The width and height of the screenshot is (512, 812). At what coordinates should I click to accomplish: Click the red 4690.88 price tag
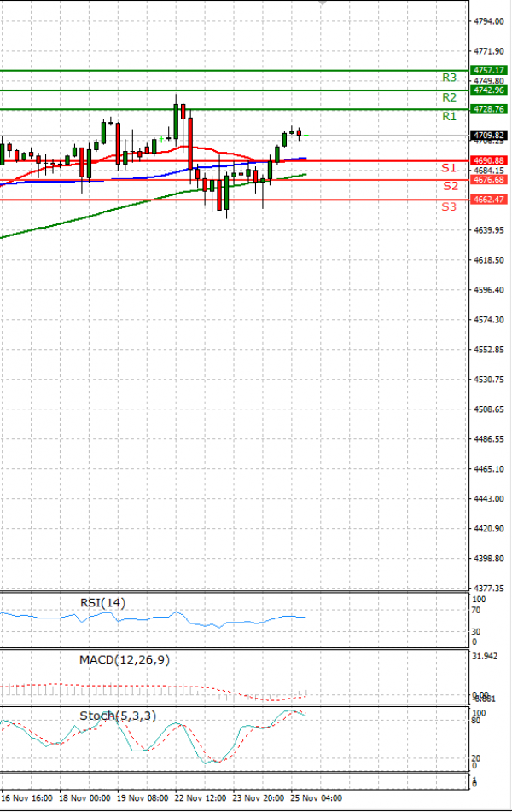click(488, 160)
